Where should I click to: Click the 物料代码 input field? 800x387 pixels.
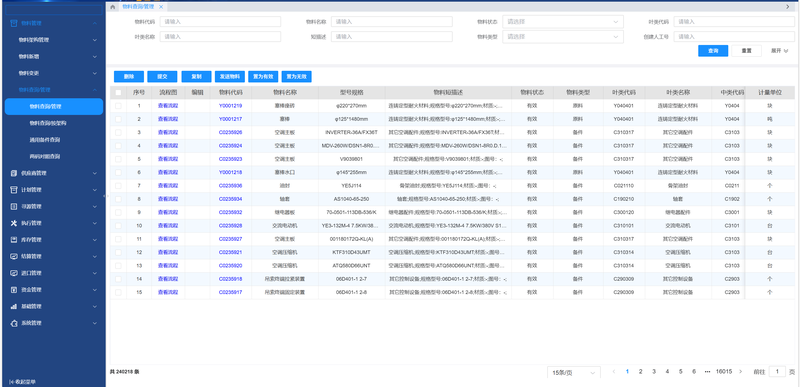click(220, 22)
